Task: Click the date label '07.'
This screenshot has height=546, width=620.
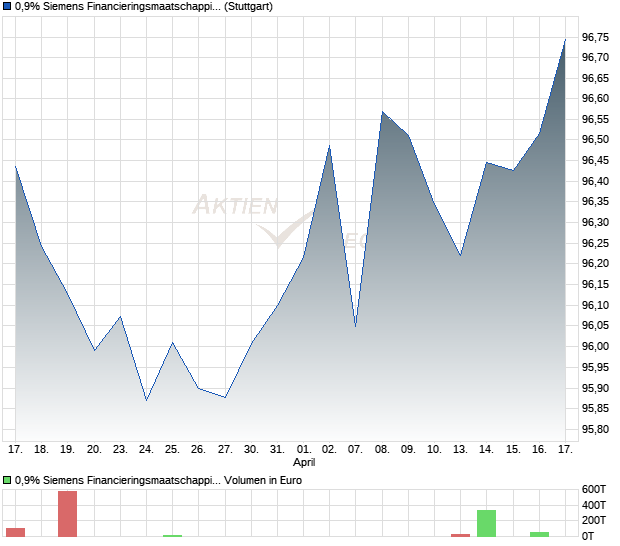Action: pos(355,450)
